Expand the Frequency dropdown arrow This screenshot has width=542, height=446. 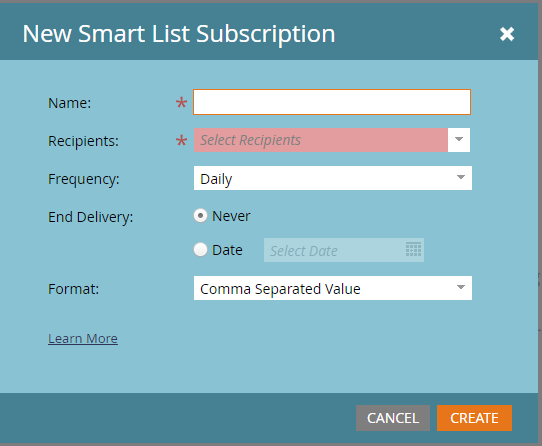[x=460, y=178]
